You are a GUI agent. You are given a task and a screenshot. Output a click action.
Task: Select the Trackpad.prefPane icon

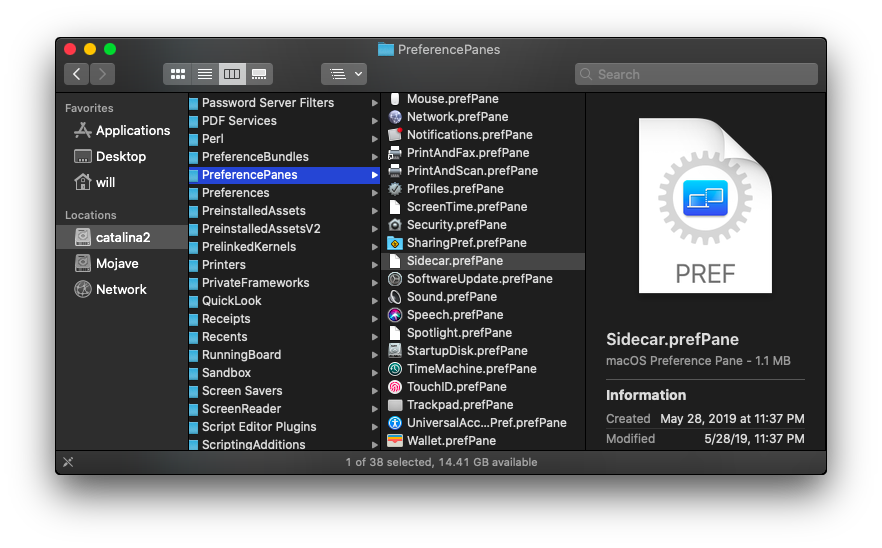point(395,405)
